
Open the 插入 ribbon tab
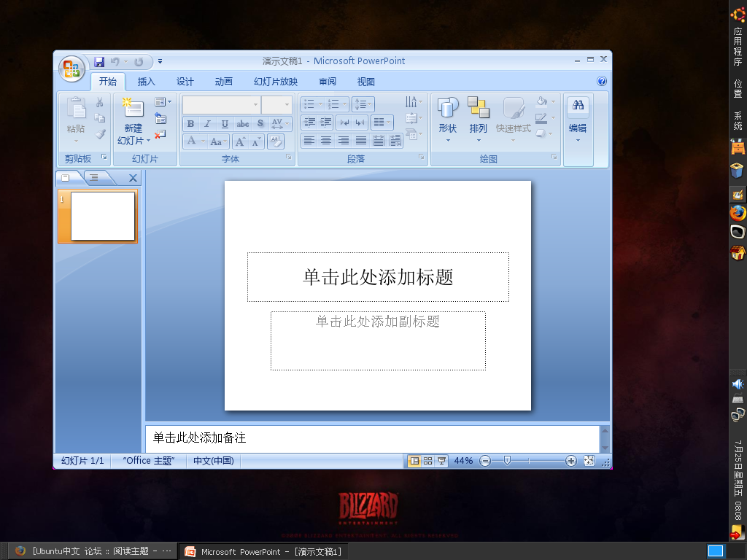tap(146, 82)
